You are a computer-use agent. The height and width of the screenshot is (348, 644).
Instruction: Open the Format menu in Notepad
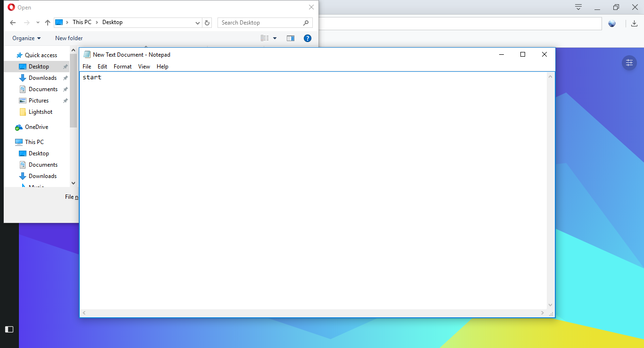coord(122,66)
